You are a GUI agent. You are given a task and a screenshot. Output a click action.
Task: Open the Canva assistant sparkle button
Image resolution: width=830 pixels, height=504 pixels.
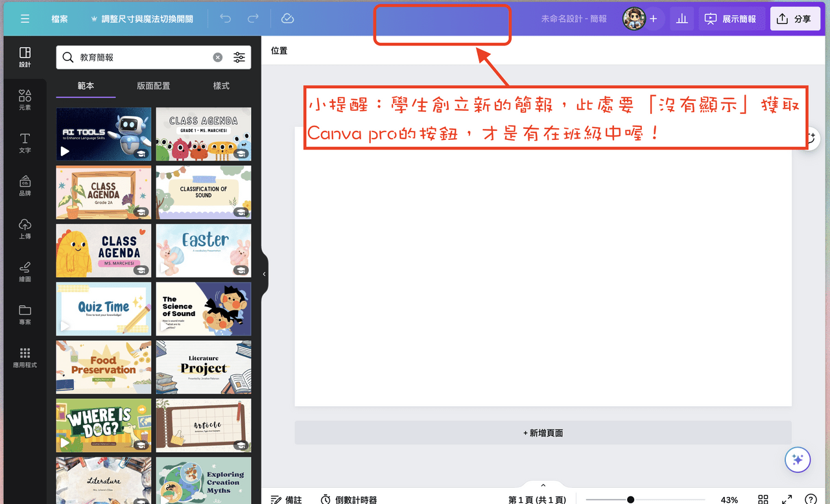pyautogui.click(x=797, y=459)
